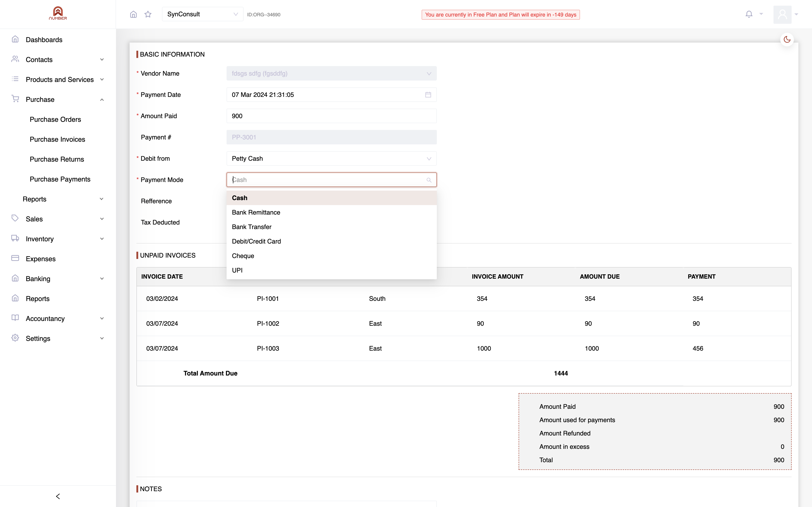Open SynConsult organization dropdown
The image size is (812, 507).
[203, 14]
